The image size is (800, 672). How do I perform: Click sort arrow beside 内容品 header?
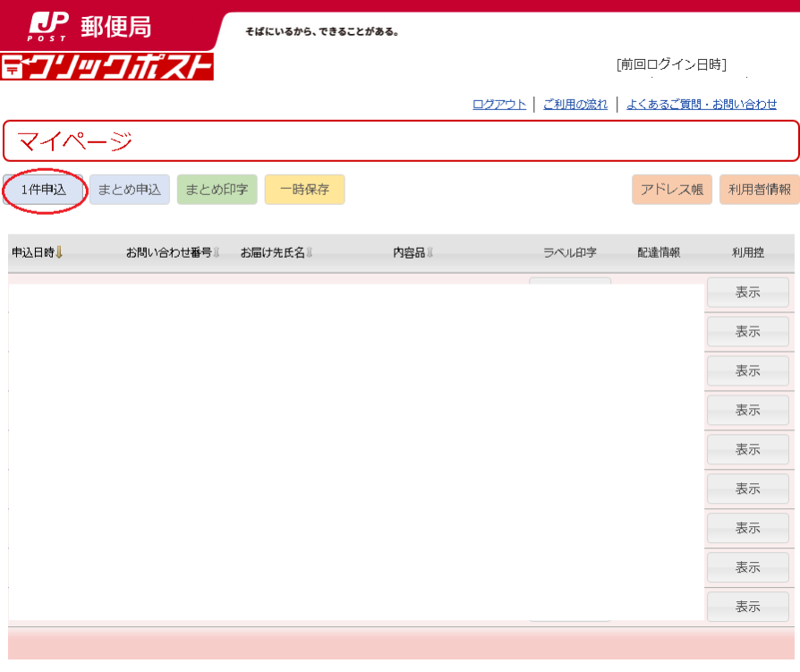click(430, 253)
